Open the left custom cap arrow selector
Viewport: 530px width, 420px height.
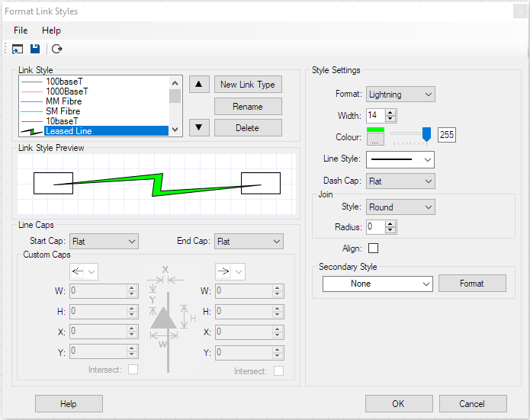84,271
